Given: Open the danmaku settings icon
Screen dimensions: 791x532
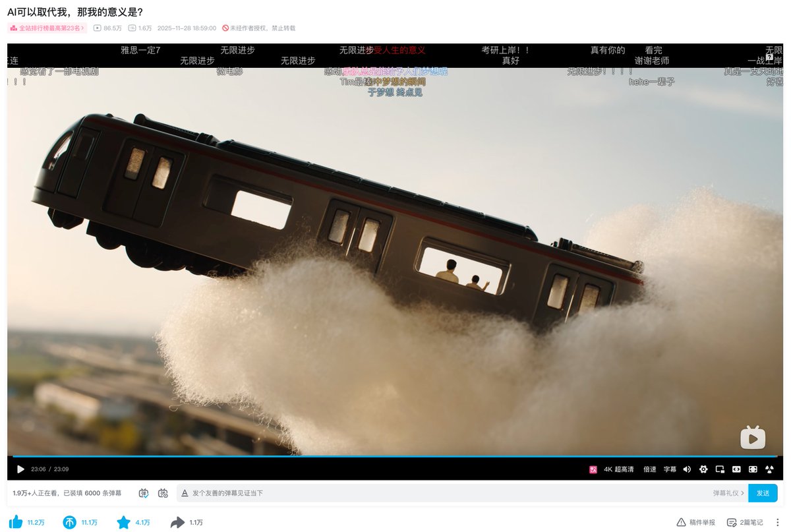Looking at the screenshot, I should (x=163, y=493).
